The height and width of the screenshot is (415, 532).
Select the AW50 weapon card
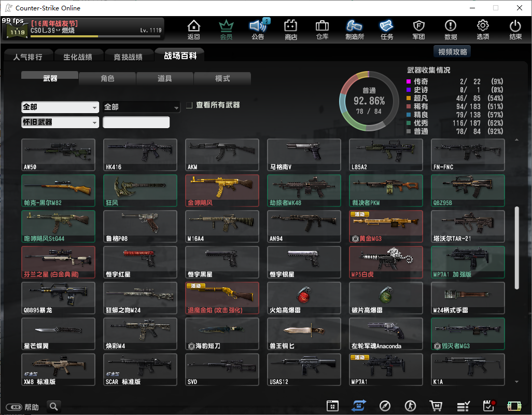tap(59, 155)
